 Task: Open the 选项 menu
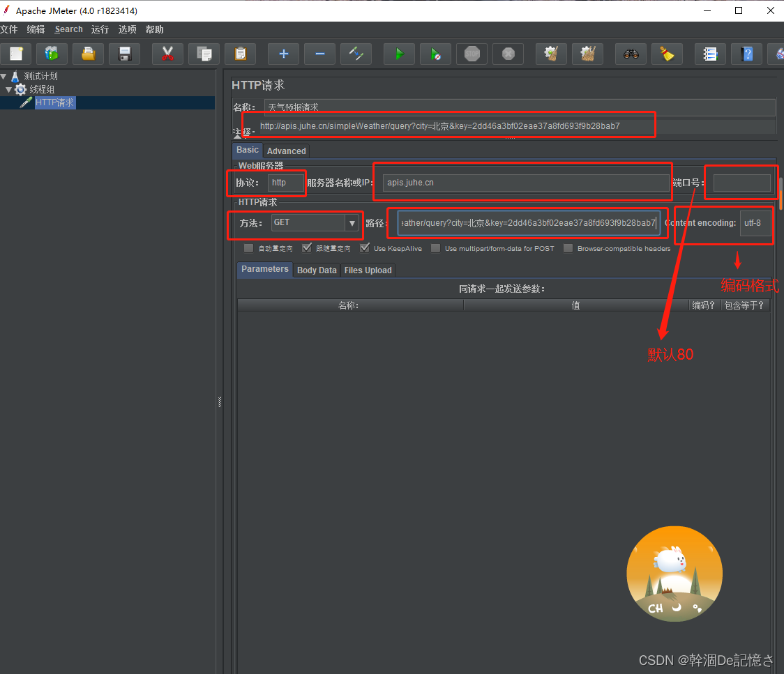click(127, 29)
